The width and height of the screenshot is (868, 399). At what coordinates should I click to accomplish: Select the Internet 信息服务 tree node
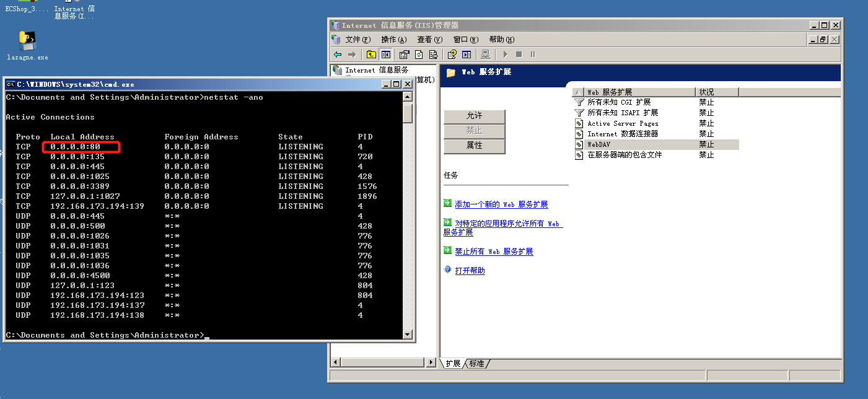377,70
